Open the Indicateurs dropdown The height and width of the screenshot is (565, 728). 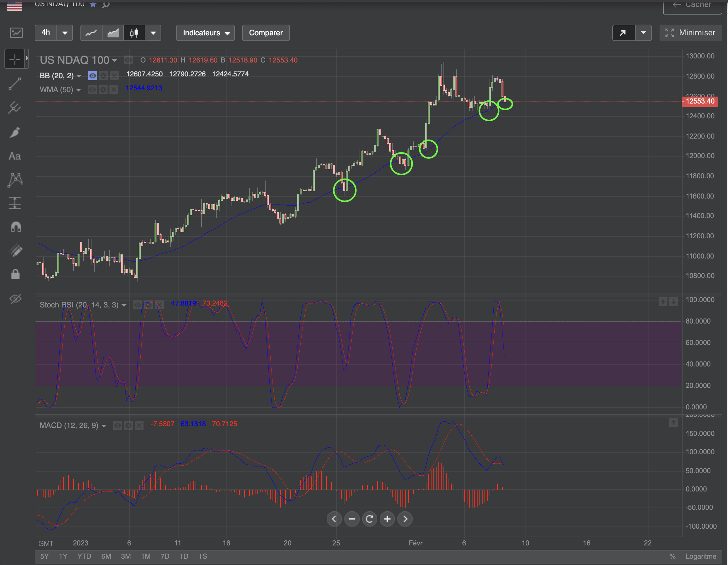point(205,33)
